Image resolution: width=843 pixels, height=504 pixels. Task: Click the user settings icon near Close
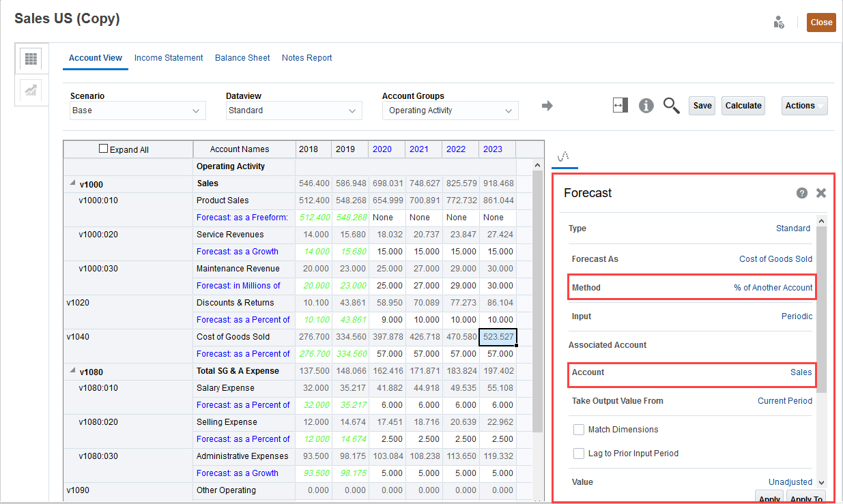pyautogui.click(x=779, y=22)
